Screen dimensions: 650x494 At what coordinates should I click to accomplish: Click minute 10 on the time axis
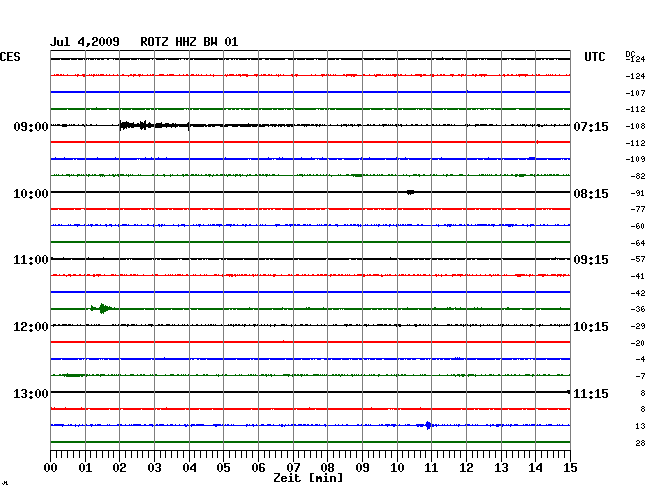pos(397,468)
